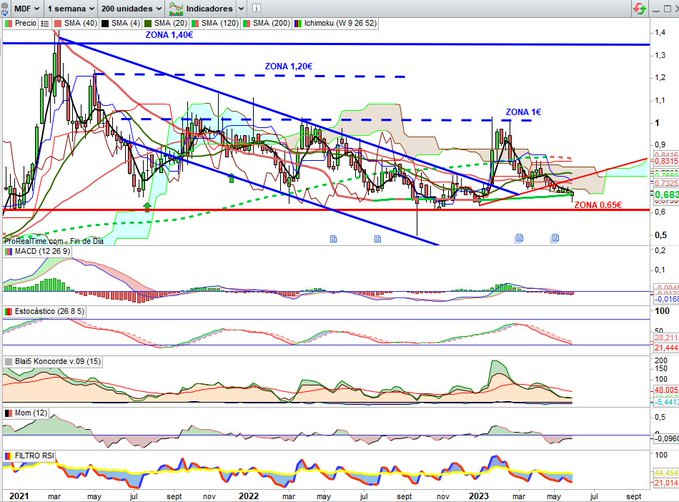Select the ZONA 1€ text label

(524, 112)
